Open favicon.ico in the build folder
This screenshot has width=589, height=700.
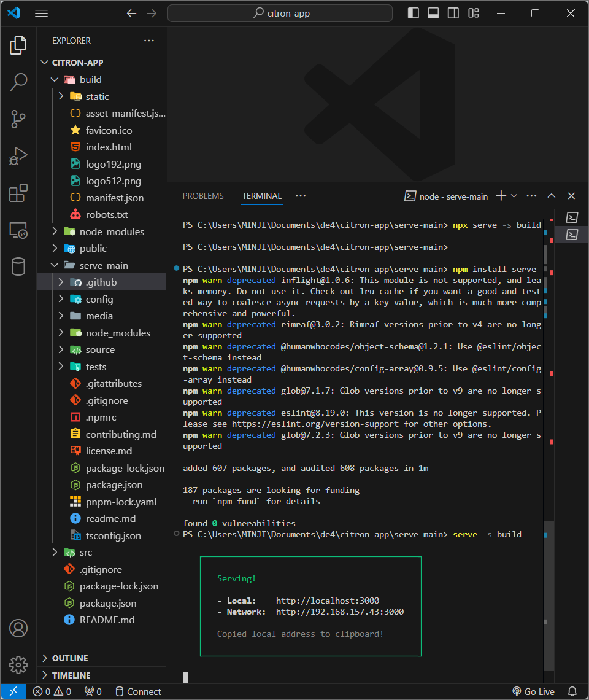(102, 130)
